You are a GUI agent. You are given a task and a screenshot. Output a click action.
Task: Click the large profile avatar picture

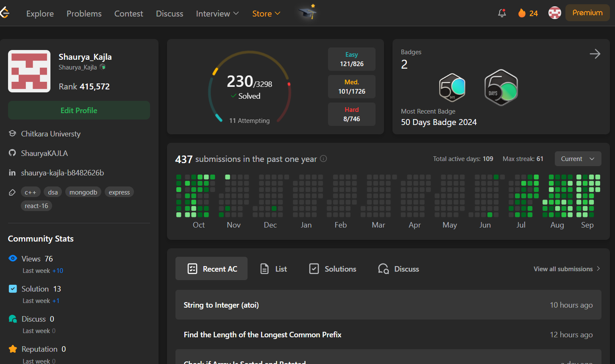29,71
